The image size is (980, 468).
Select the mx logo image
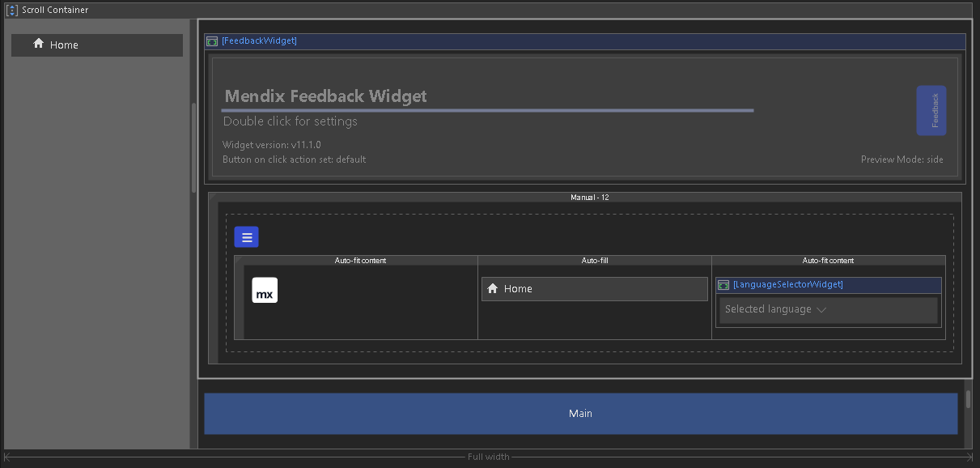265,290
